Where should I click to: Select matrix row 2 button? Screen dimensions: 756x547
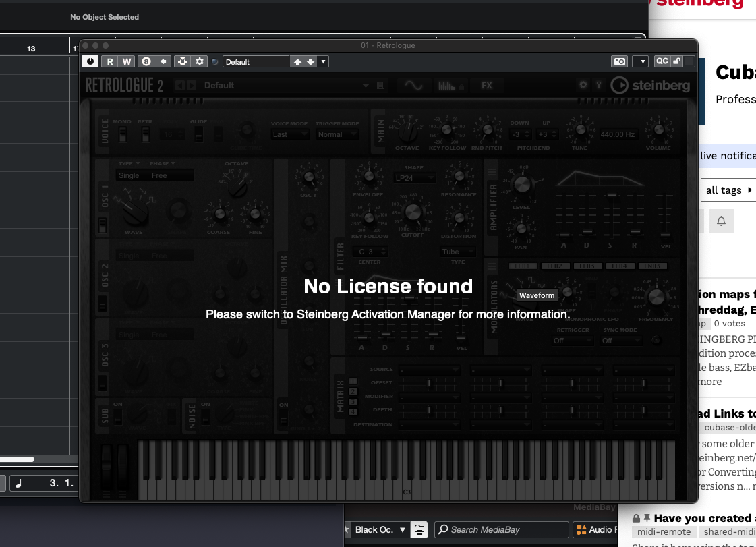point(353,392)
